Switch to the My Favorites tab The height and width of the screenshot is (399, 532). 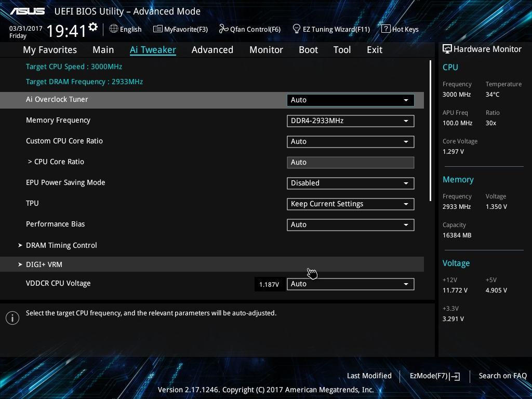(50, 50)
